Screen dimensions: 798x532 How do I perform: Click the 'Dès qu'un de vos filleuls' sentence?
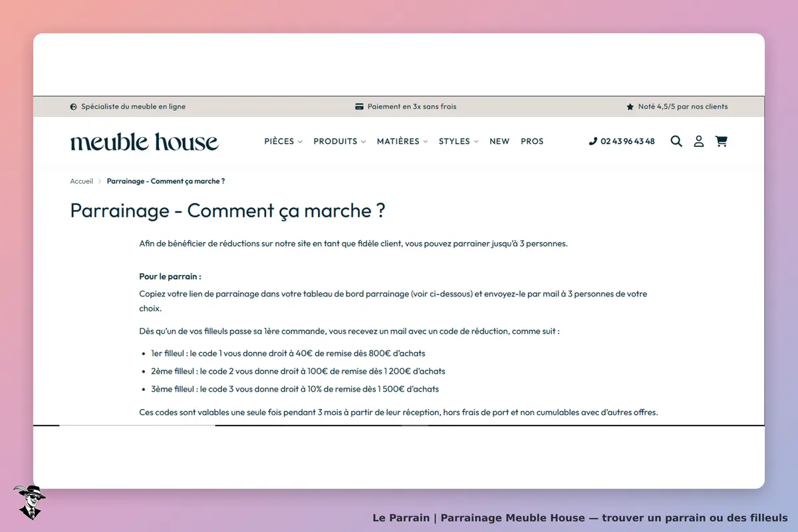[x=349, y=331]
